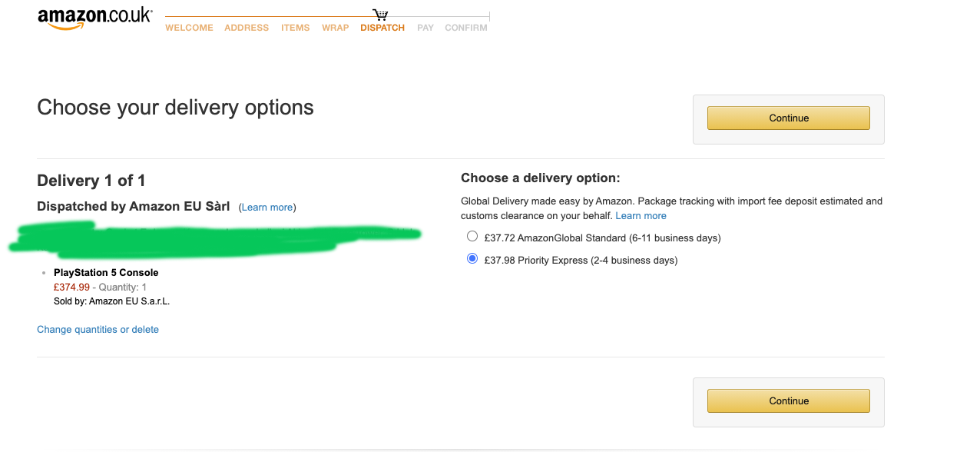Click the £374.99 item price

[71, 287]
